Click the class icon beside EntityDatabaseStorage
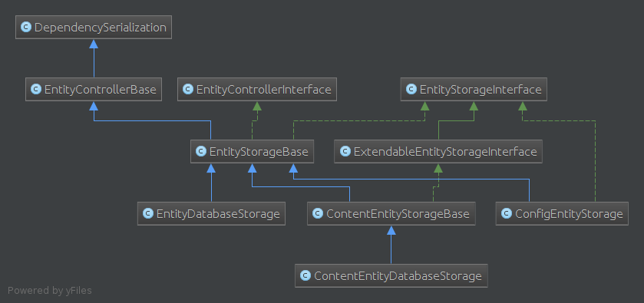644x303 pixels. (x=148, y=213)
